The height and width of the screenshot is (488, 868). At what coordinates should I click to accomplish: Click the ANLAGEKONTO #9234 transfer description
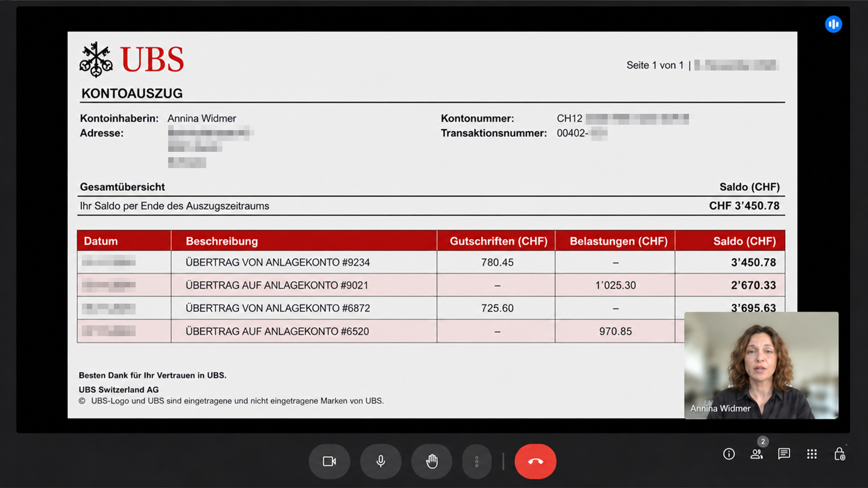278,263
